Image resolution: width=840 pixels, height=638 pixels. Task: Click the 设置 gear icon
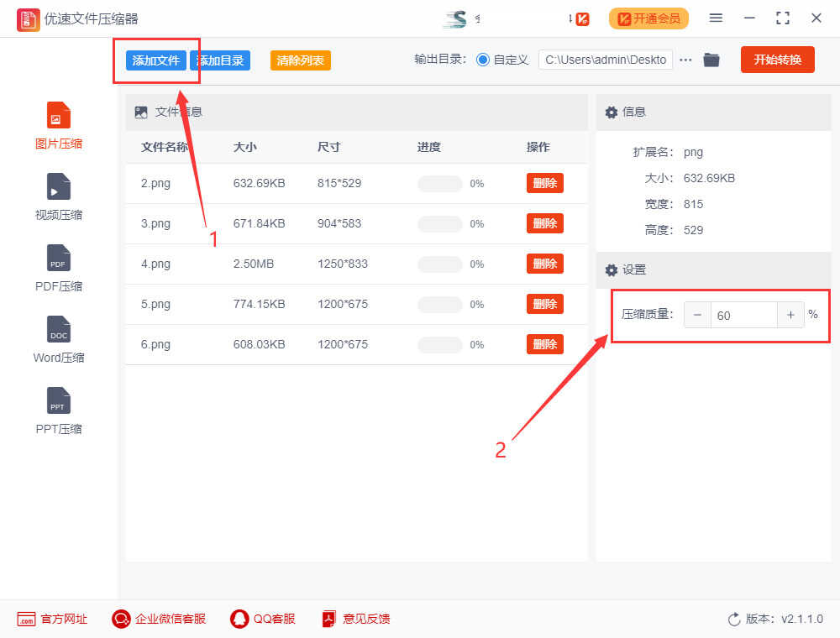click(612, 269)
